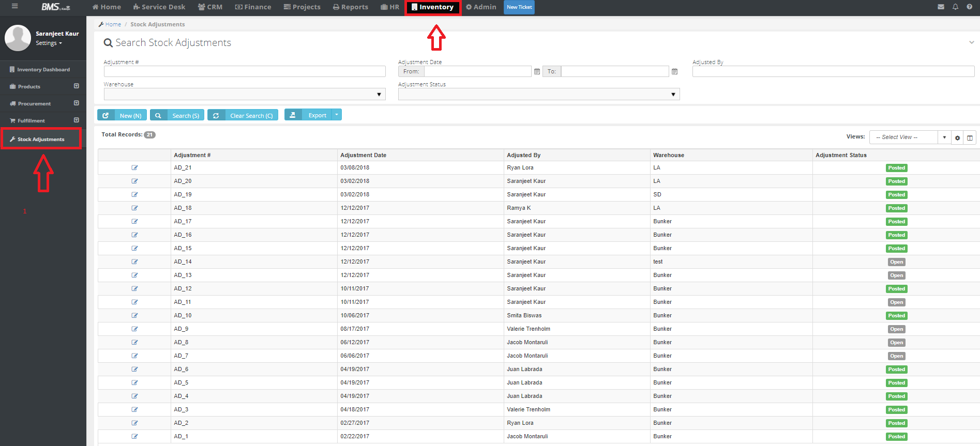
Task: Click the Adjustment Date To field
Action: pyautogui.click(x=615, y=71)
